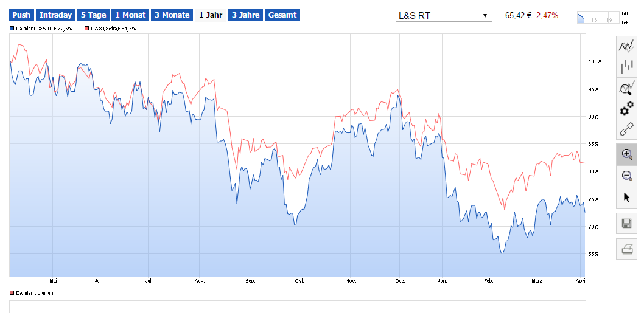Activate the zoom out magnifier tool
This screenshot has width=644, height=313.
pos(626,176)
